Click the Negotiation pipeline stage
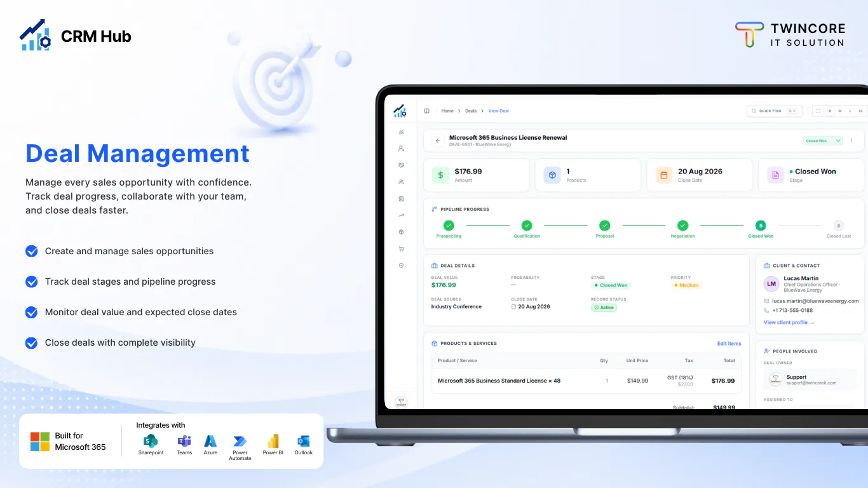This screenshot has width=868, height=488. (682, 229)
